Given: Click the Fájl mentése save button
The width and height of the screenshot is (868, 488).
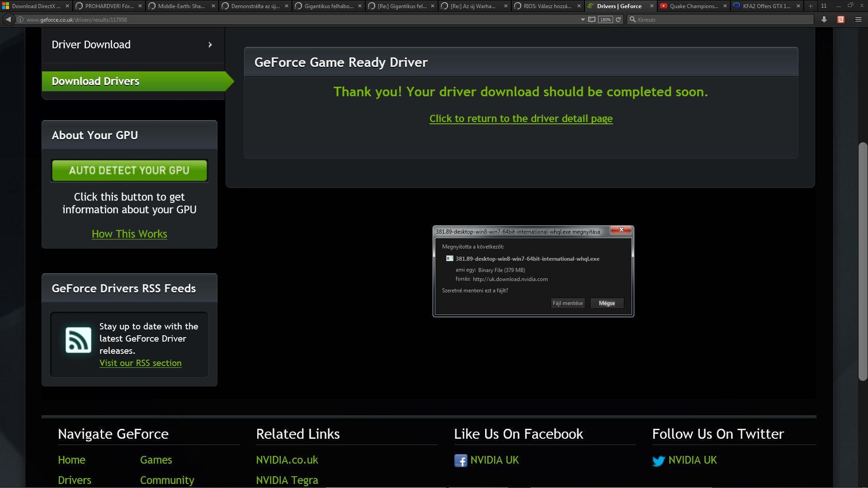Looking at the screenshot, I should click(567, 303).
